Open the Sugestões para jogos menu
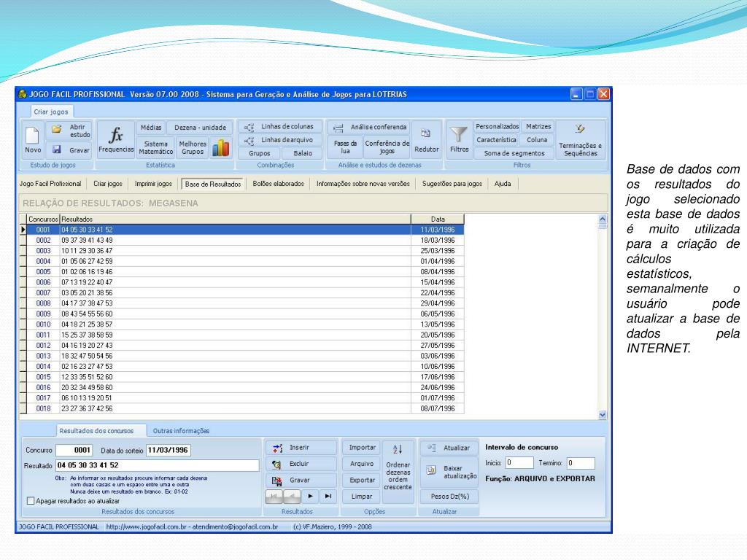Viewport: 747px width, 560px height. coord(452,184)
